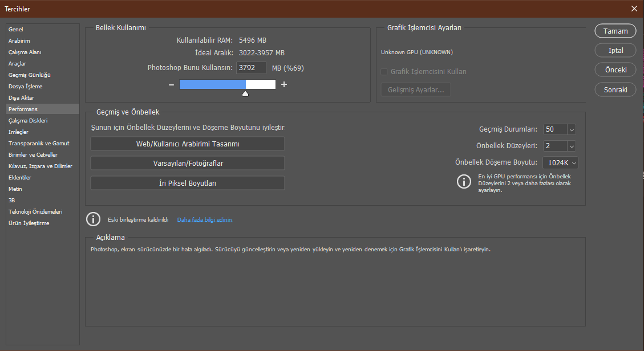Open Eklentiler preferences

click(x=43, y=178)
